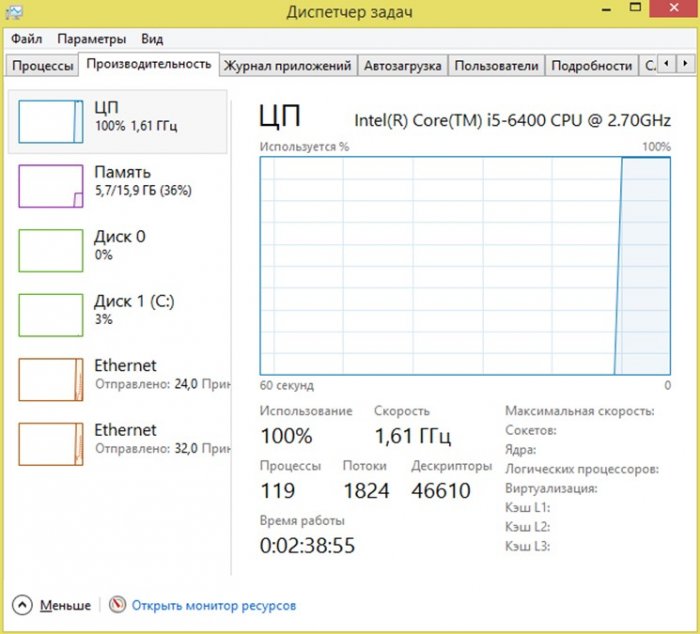Open the Параметры menu
The image size is (700, 634).
tap(91, 39)
